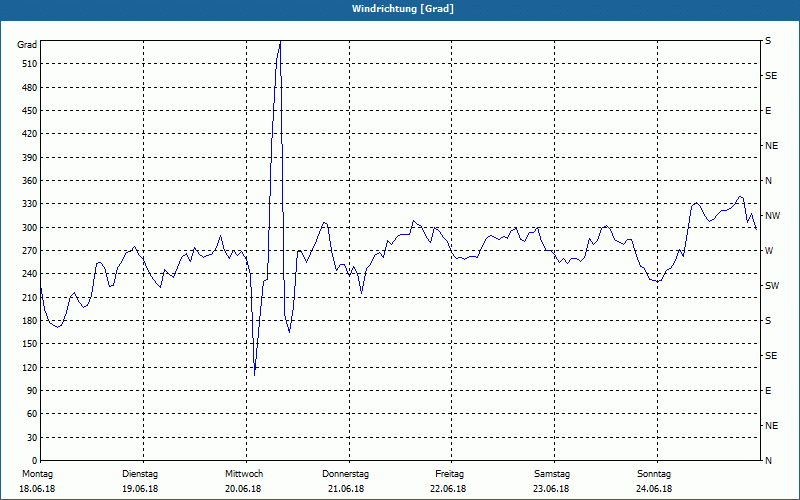This screenshot has height=500, width=800.
Task: Click the Mittwoch day label
Action: 244,474
